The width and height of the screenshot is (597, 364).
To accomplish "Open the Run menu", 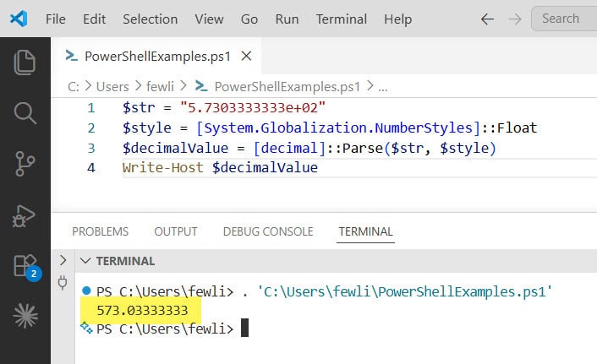I will coord(287,19).
